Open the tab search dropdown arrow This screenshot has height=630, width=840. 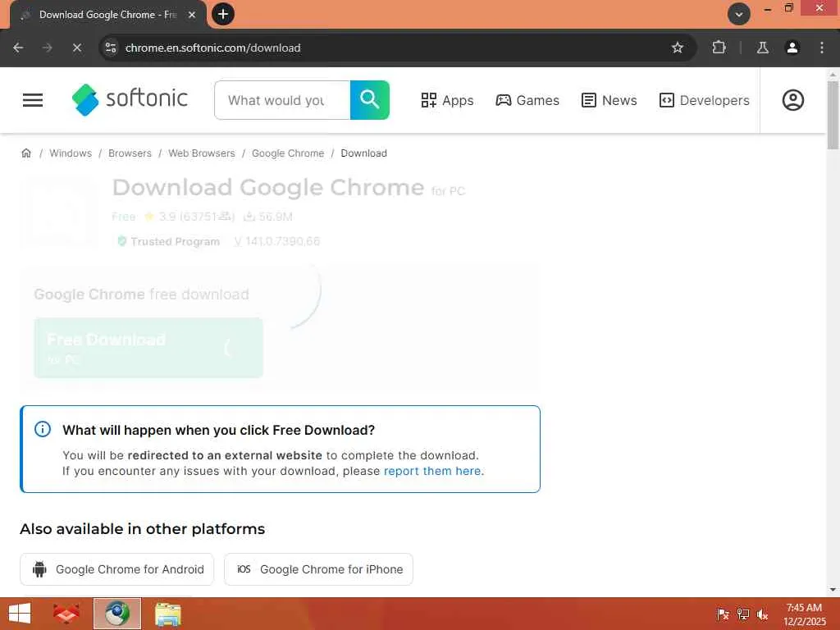[739, 14]
